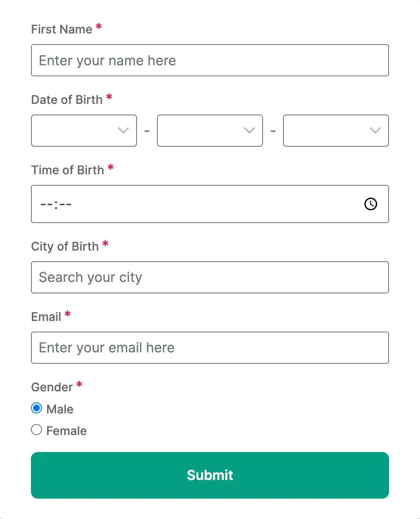Click the red asterisk beside Email
Screen dimensions: 420x519
click(67, 315)
